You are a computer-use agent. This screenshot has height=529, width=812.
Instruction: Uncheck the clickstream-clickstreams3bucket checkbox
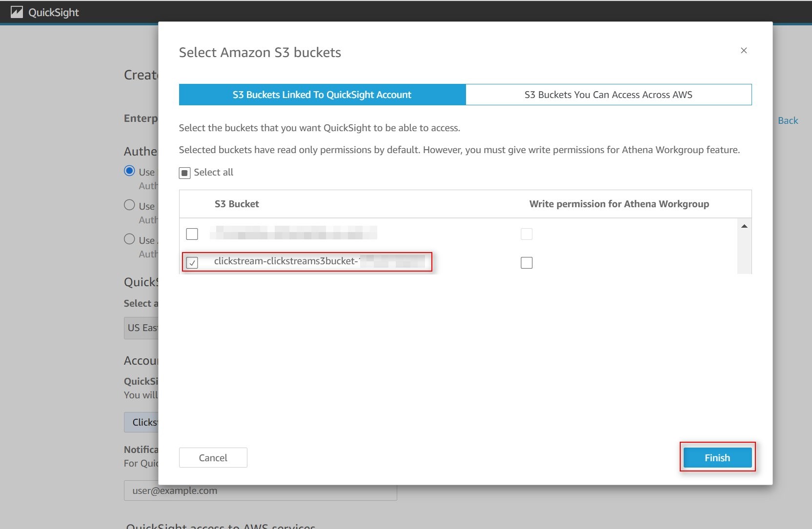coord(192,263)
